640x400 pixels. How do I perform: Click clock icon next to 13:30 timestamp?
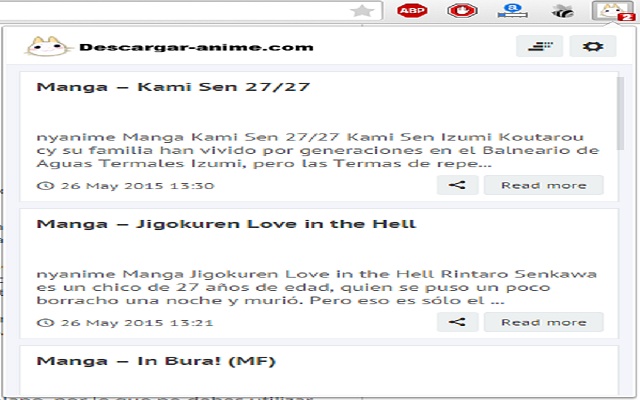[x=45, y=186]
